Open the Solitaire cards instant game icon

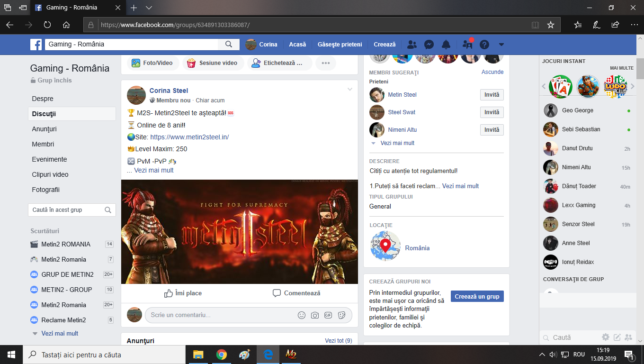click(561, 87)
